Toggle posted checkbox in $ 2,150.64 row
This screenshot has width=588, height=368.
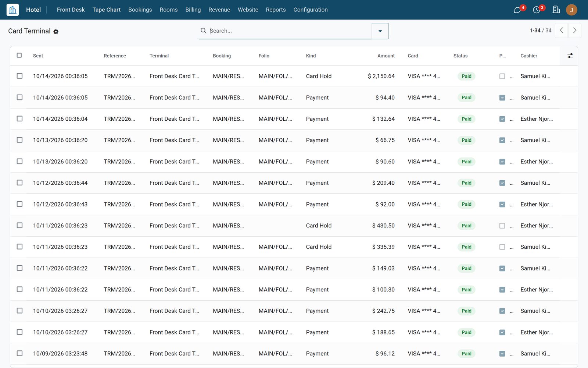[502, 76]
